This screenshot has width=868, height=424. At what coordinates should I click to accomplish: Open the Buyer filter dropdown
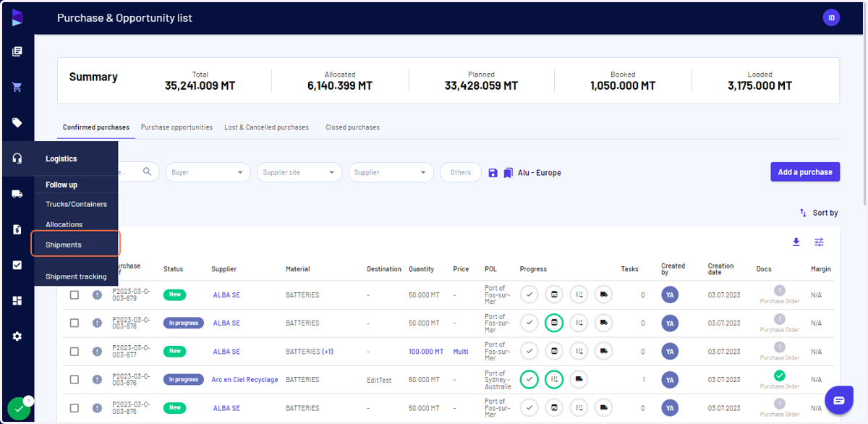tap(208, 172)
